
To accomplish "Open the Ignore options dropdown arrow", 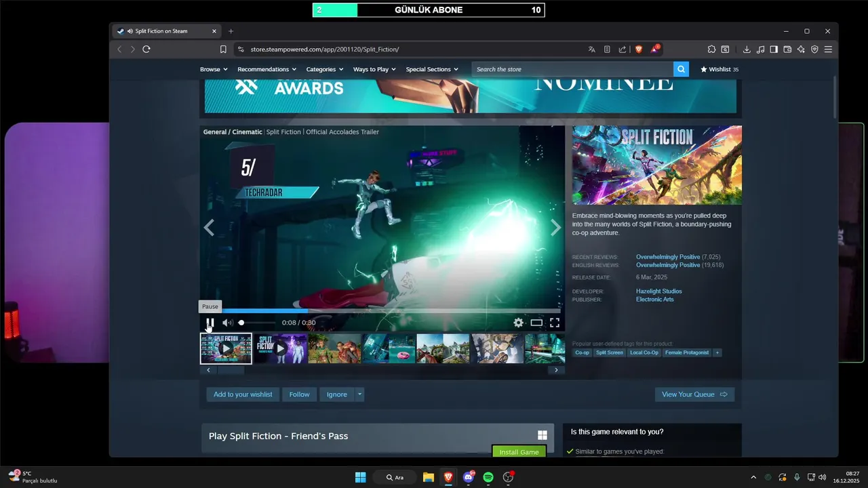I will (x=359, y=394).
